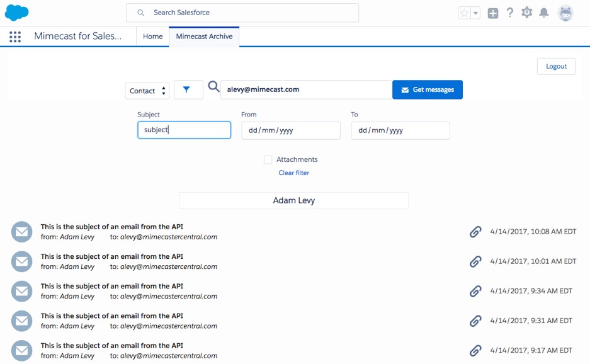
Task: Open the filter funnel icon
Action: (188, 89)
